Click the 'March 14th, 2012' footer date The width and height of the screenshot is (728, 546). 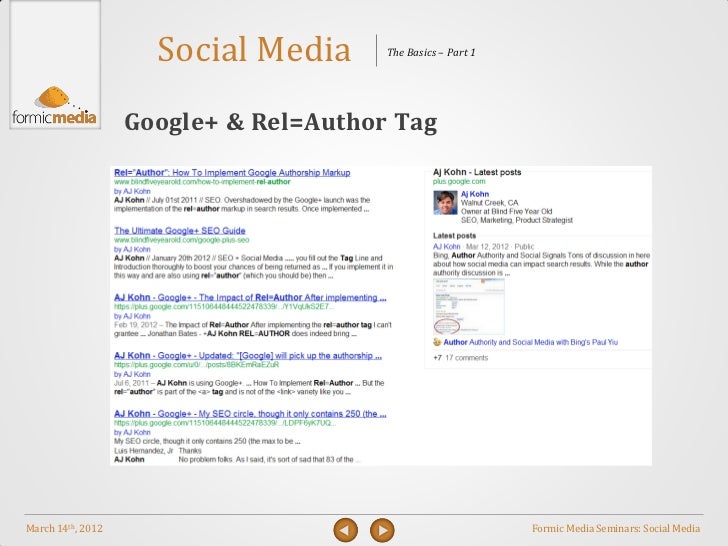pyautogui.click(x=65, y=528)
